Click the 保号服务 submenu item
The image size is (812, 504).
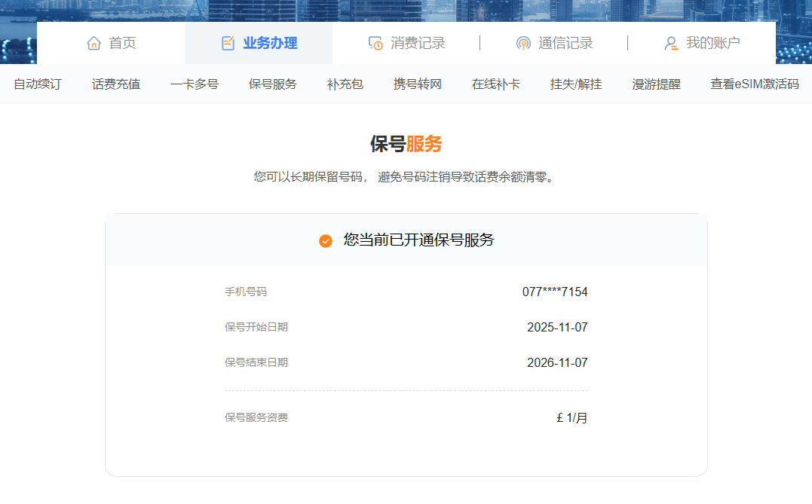tap(273, 84)
